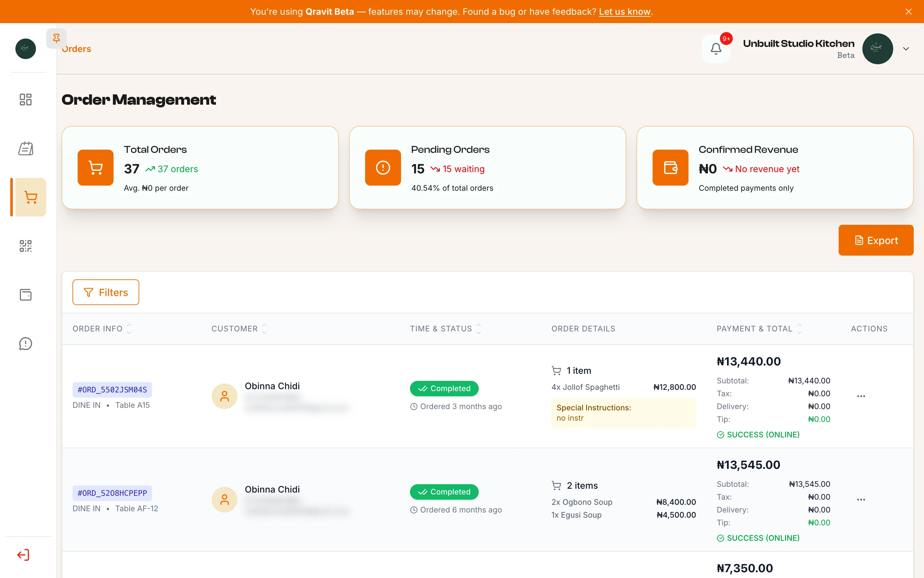Click the red logout icon

pyautogui.click(x=23, y=555)
